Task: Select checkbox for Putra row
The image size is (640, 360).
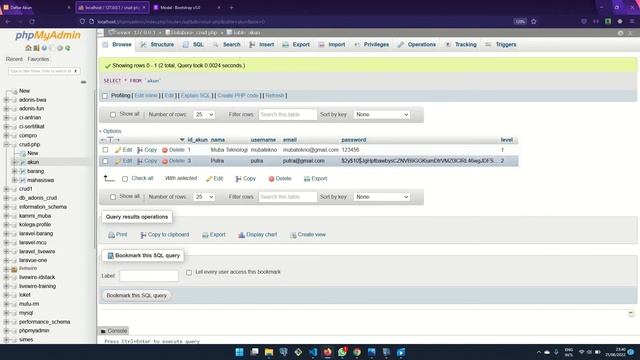Action: click(x=105, y=161)
